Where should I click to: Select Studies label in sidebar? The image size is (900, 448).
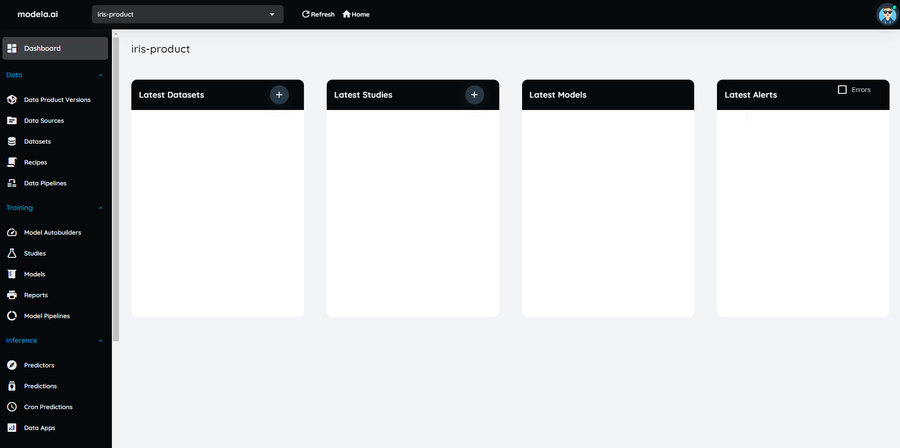(35, 254)
